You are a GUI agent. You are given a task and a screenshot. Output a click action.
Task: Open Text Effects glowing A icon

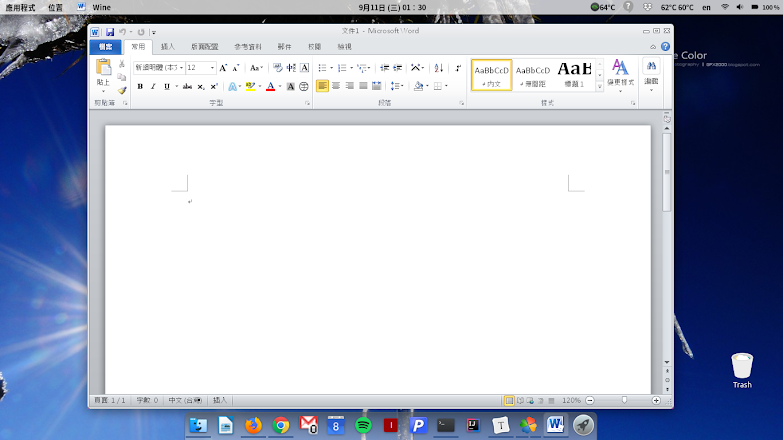232,86
